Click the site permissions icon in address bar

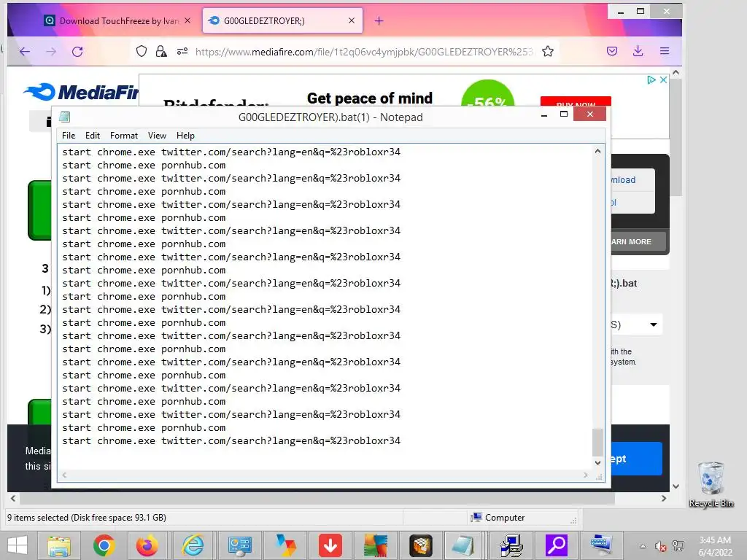pyautogui.click(x=182, y=52)
